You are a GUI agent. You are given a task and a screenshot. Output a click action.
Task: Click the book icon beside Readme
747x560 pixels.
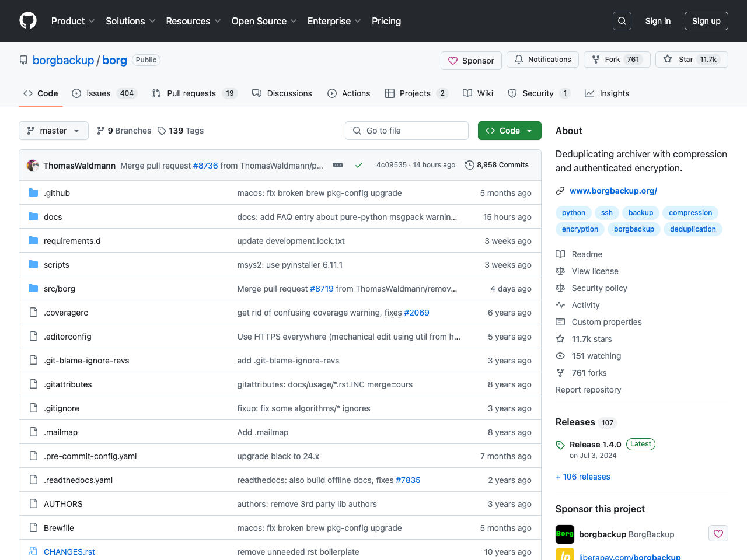point(560,254)
